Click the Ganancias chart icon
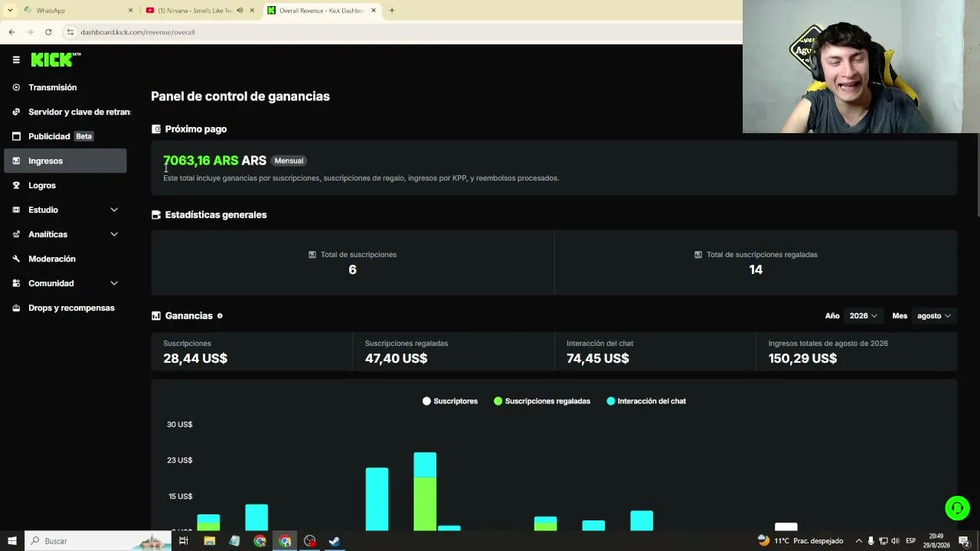This screenshot has height=551, width=980. [x=156, y=316]
